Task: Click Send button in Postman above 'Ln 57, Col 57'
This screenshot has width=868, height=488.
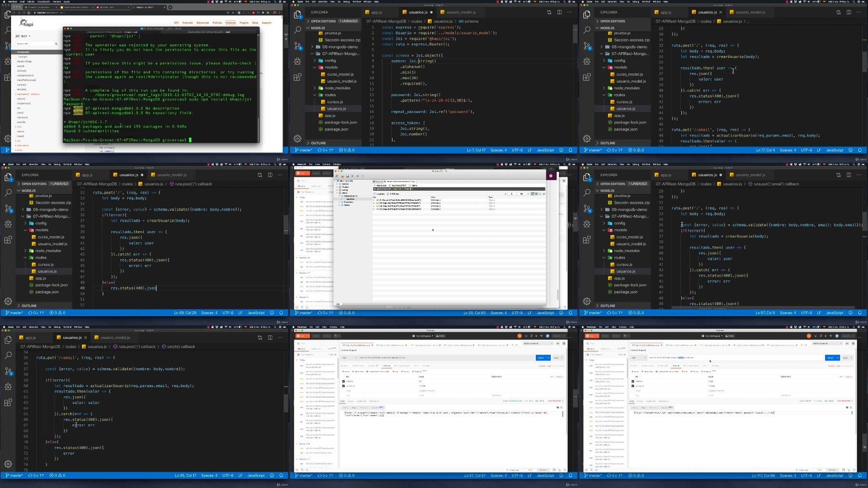Action: 541,358
